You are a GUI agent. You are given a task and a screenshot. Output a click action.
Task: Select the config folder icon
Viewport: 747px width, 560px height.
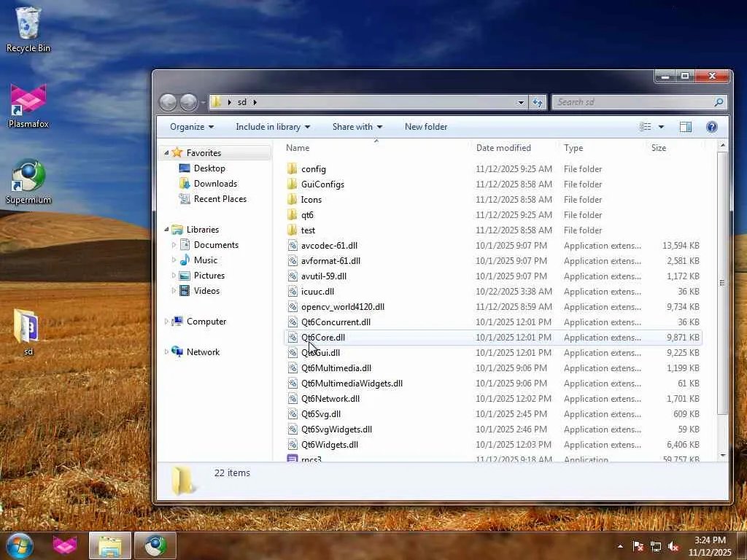click(x=293, y=169)
